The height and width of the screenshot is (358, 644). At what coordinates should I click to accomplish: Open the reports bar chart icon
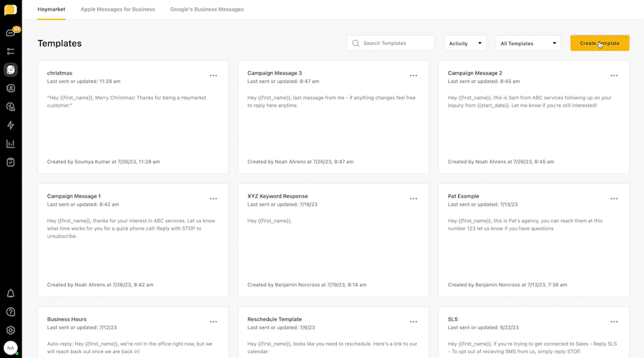[x=11, y=144]
